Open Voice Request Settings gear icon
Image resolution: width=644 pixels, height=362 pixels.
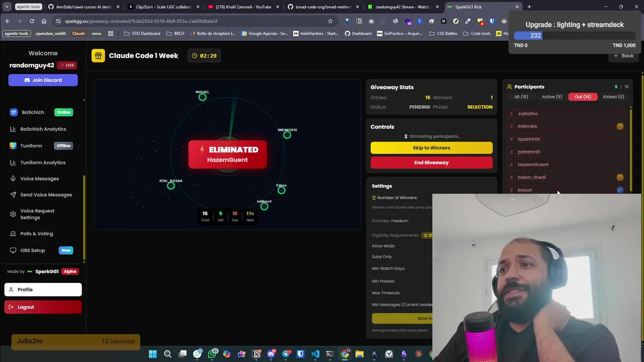click(x=13, y=214)
